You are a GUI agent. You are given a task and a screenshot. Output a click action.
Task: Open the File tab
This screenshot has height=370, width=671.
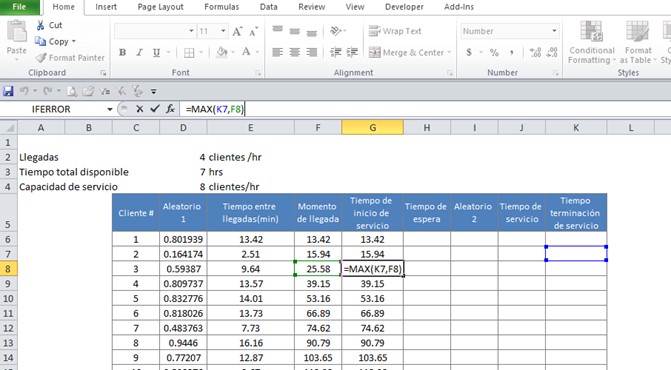pos(20,7)
